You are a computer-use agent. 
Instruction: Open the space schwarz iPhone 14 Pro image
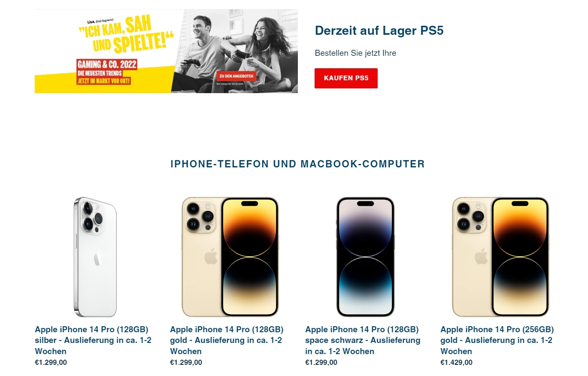365,257
